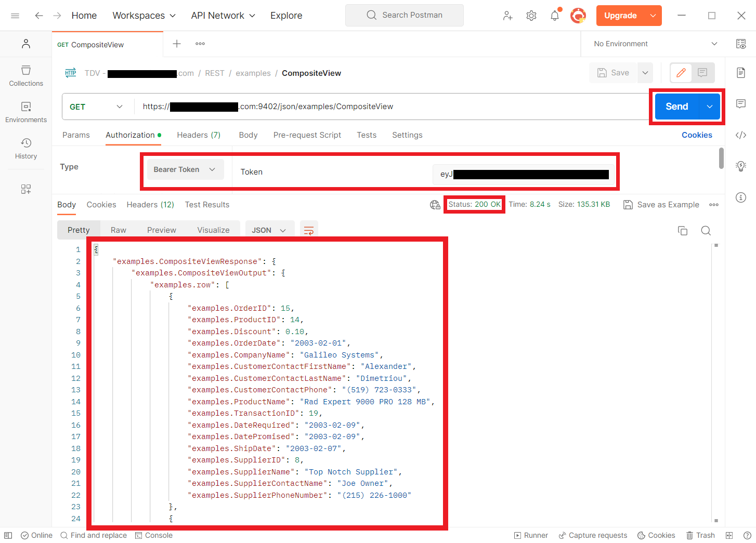The height and width of the screenshot is (543, 756).
Task: Open notifications bell
Action: (555, 16)
